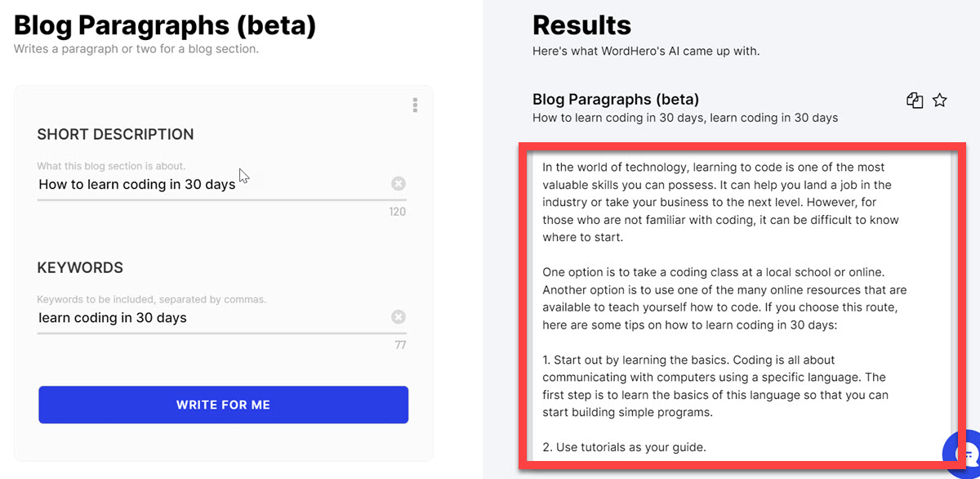Toggle favorite status with the star icon

(x=940, y=100)
